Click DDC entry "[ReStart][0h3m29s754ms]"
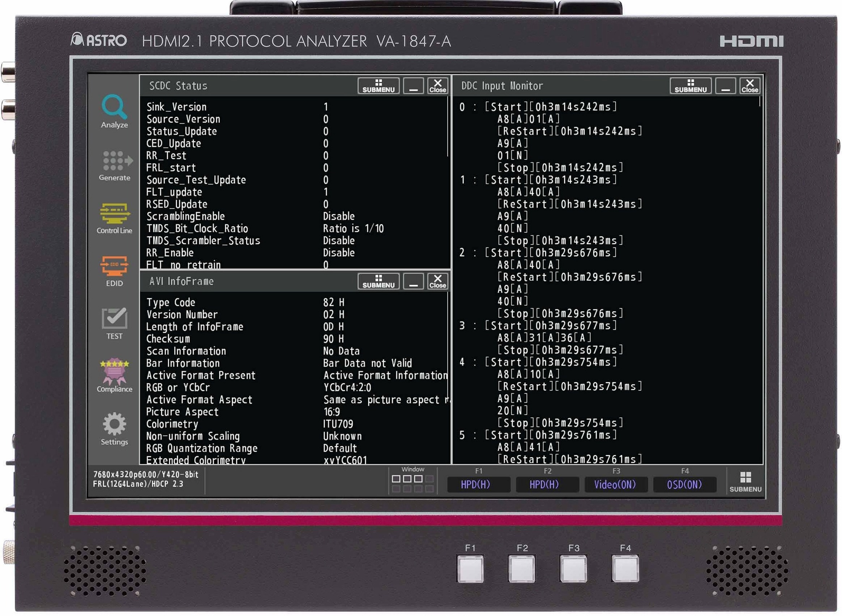The height and width of the screenshot is (616, 842). point(569,386)
